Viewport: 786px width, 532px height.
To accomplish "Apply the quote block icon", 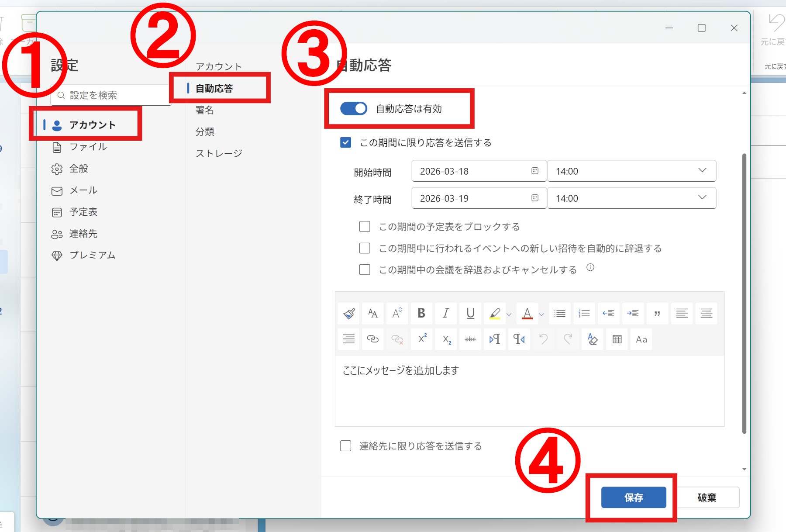I will [657, 313].
